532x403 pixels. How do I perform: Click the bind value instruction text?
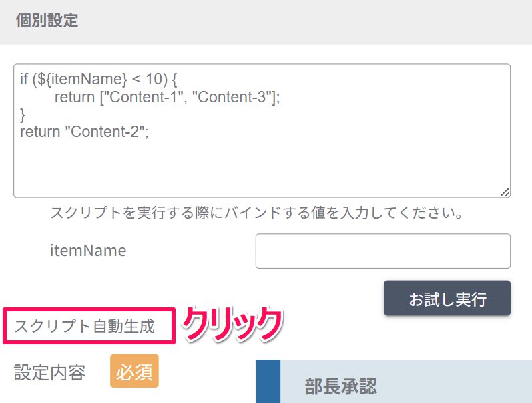pos(256,213)
